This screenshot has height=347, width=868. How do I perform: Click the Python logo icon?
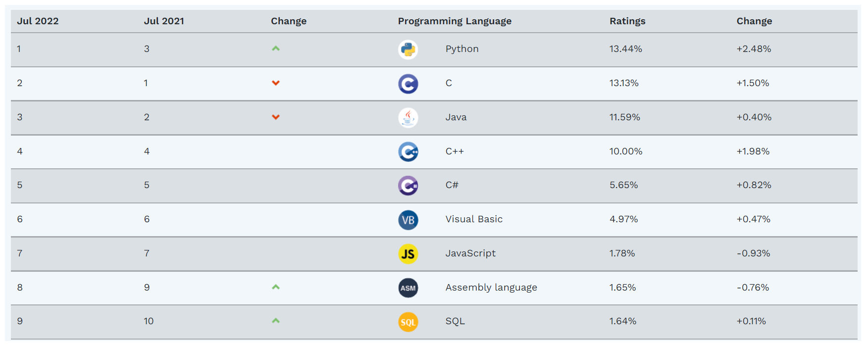(408, 50)
